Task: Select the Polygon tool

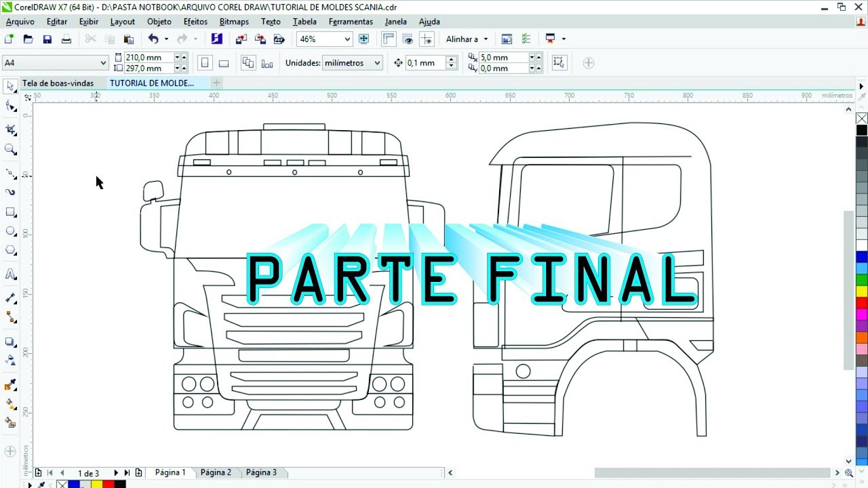Action: coord(10,250)
